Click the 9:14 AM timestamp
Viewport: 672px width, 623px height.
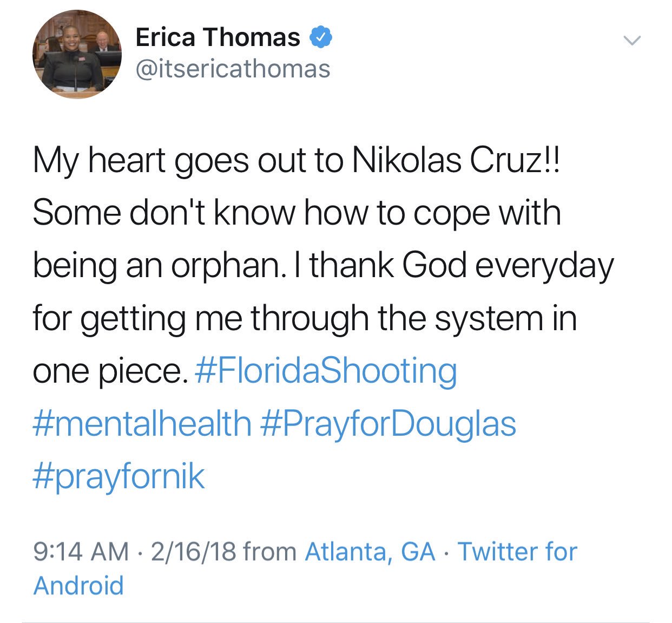tap(81, 552)
